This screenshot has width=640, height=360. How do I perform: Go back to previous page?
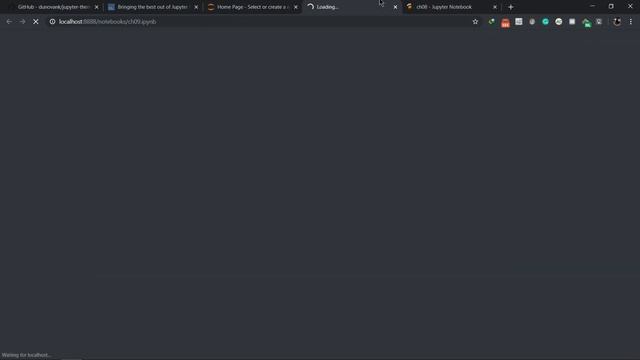(x=9, y=22)
